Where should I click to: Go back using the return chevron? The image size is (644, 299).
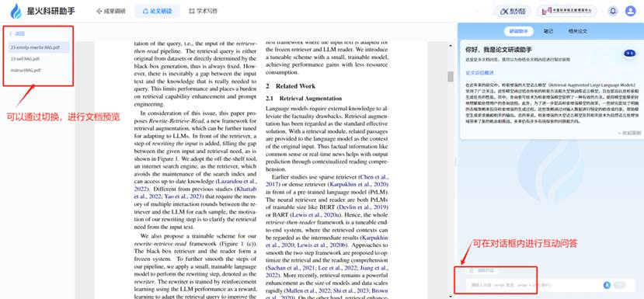tap(10, 33)
